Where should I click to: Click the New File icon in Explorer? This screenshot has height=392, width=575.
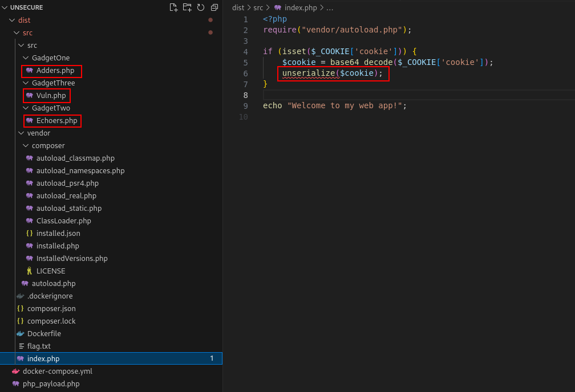173,7
